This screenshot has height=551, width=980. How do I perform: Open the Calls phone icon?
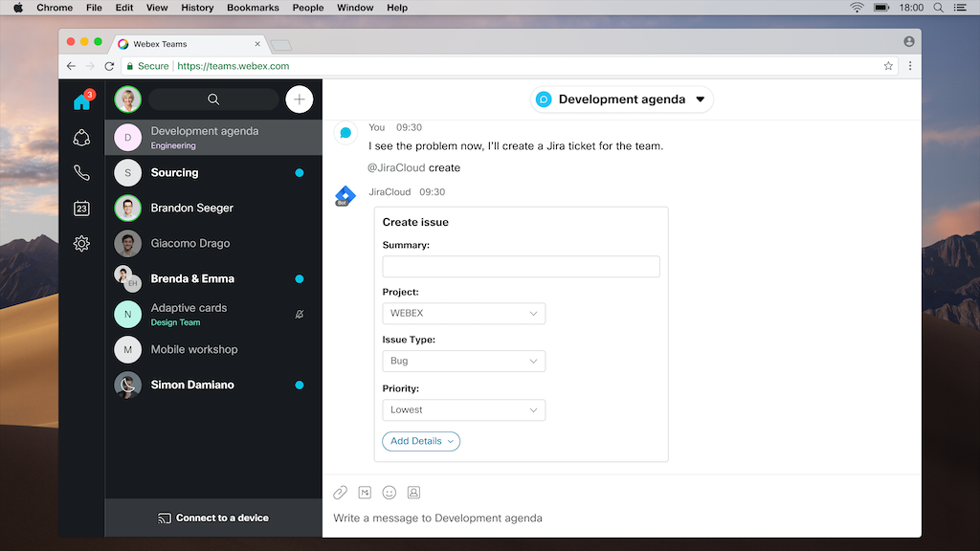(x=82, y=172)
